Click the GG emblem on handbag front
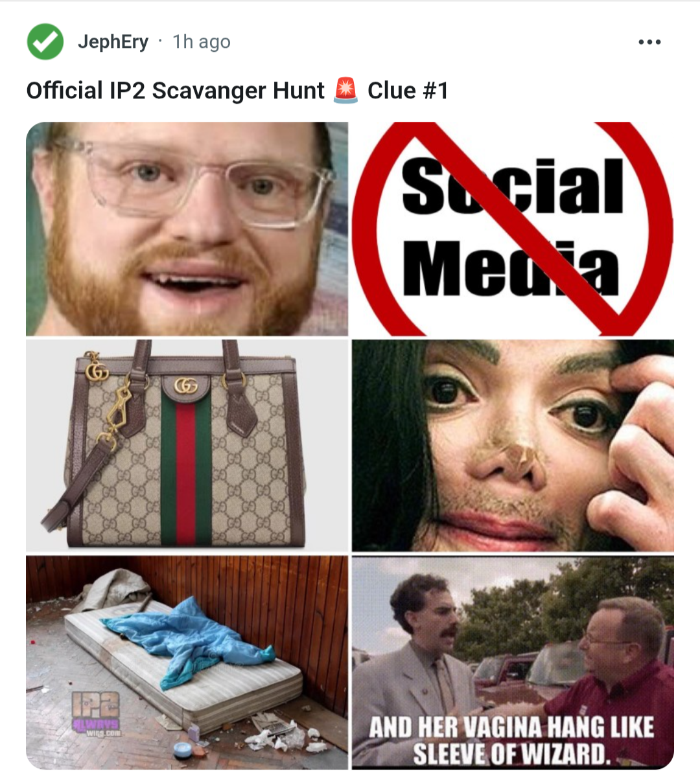Viewport: 700px width, 778px height. [186, 386]
